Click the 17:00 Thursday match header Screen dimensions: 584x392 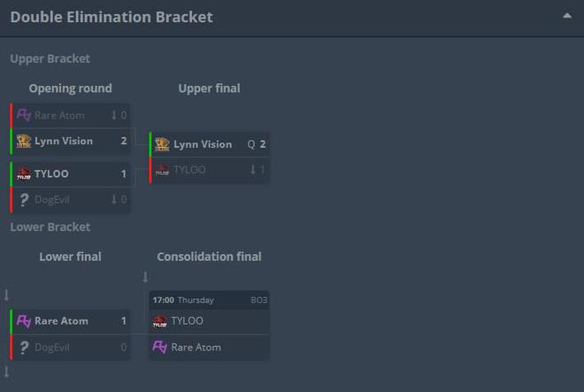coord(209,300)
